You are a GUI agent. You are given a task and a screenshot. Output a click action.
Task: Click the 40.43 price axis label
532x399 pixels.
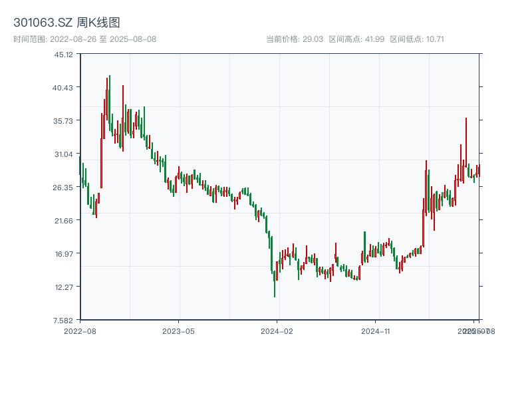(x=64, y=88)
